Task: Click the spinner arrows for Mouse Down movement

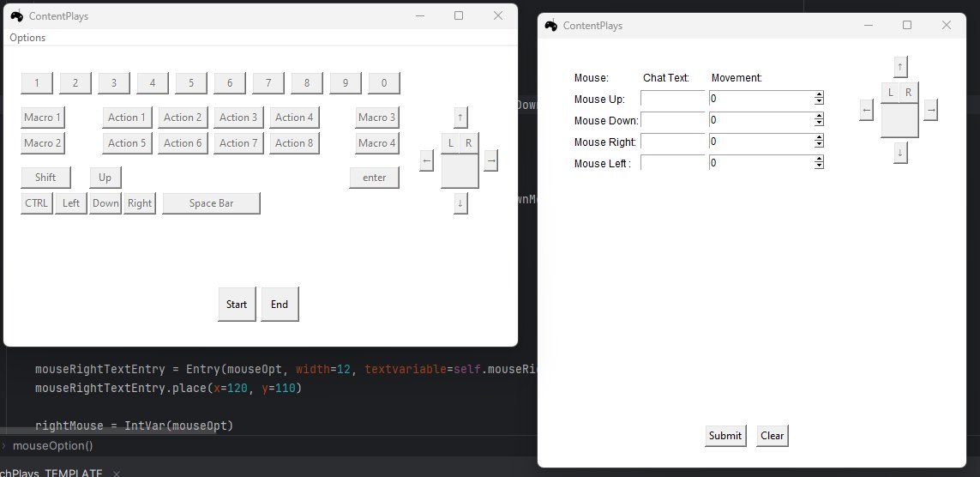Action: click(820, 120)
